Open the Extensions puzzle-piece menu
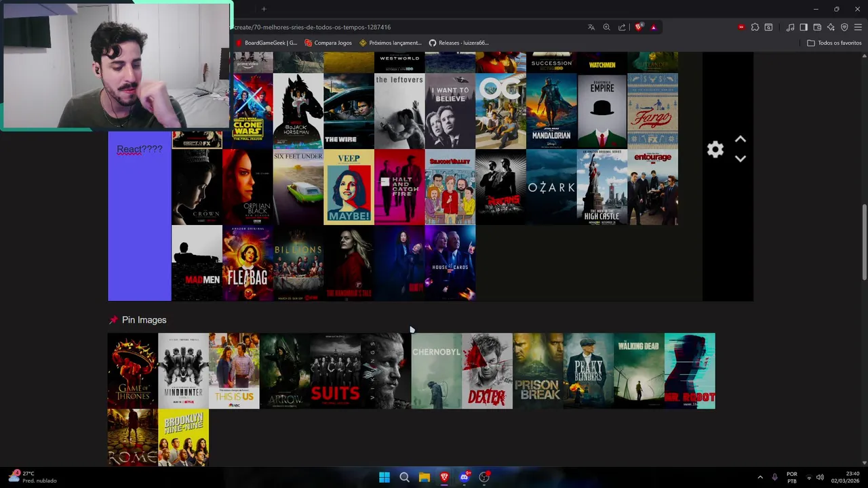 (x=755, y=27)
